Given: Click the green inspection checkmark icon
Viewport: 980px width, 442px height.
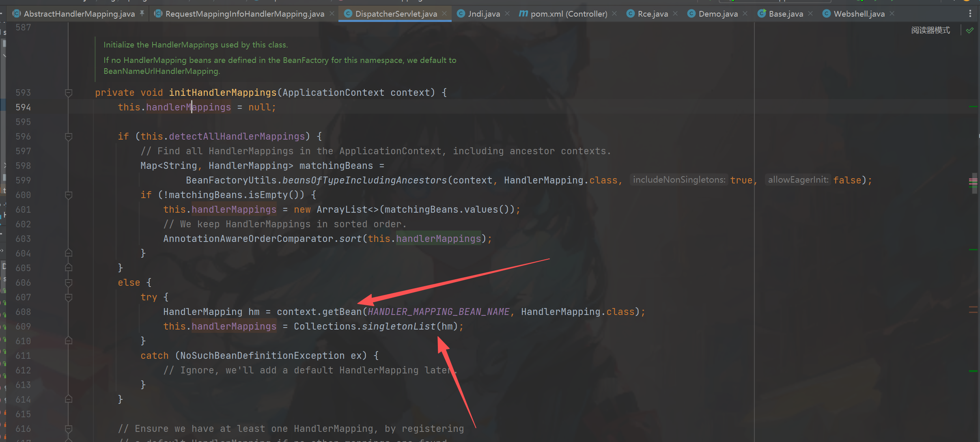Looking at the screenshot, I should (970, 30).
